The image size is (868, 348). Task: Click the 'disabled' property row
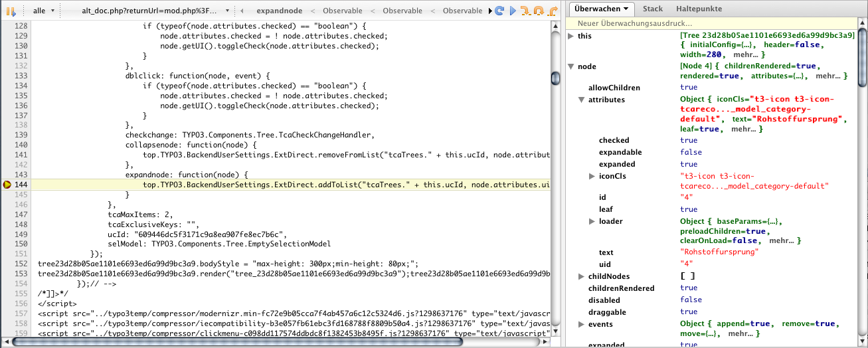click(x=710, y=300)
